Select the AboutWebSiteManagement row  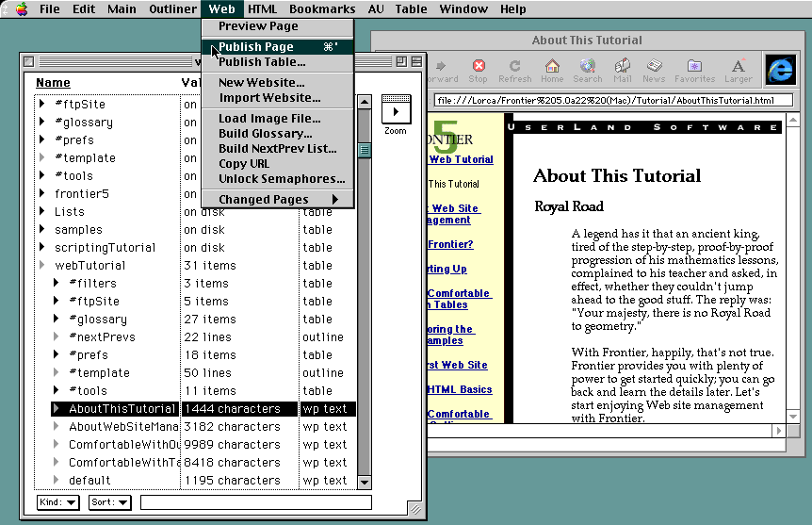pyautogui.click(x=122, y=427)
